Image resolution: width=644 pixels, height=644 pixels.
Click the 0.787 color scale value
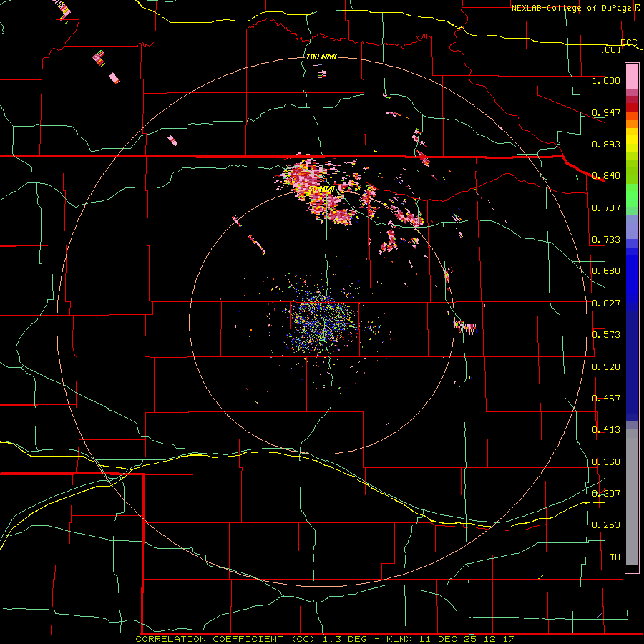coord(606,208)
